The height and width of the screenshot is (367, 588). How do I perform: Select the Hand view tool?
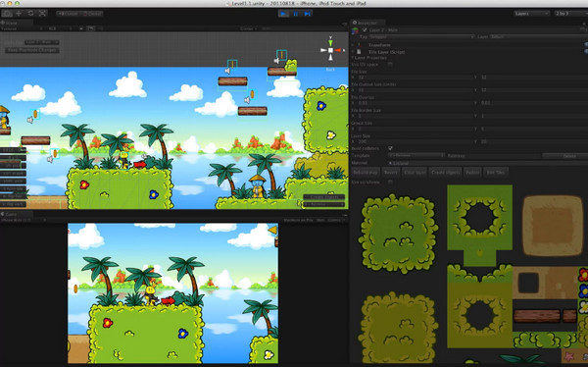click(x=7, y=14)
